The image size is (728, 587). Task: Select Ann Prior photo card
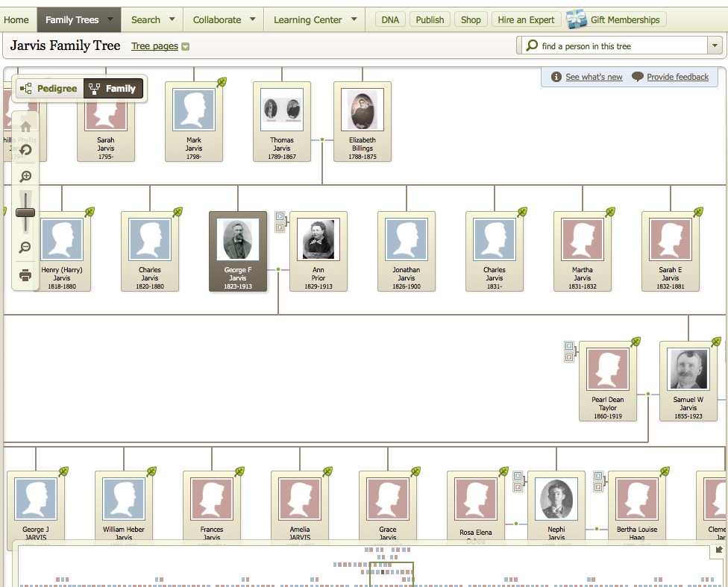[318, 251]
